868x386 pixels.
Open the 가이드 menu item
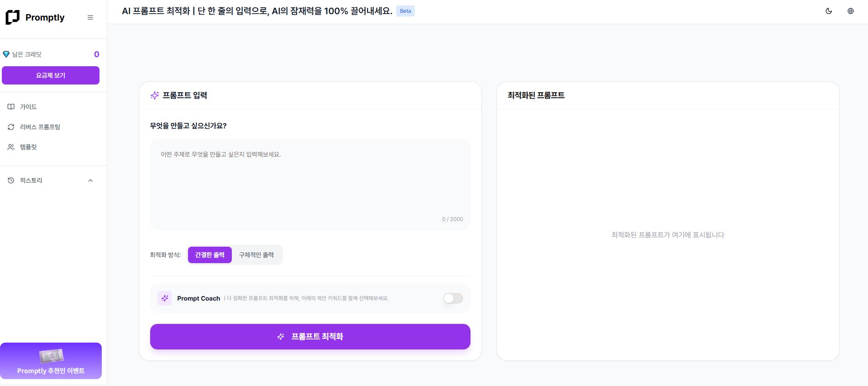coord(28,107)
